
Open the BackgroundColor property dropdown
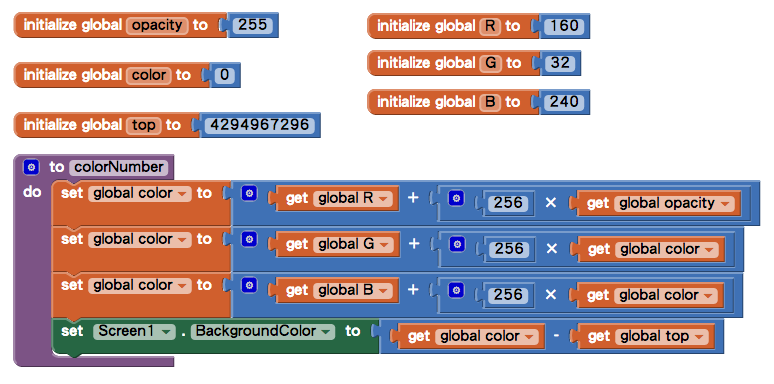(x=326, y=332)
